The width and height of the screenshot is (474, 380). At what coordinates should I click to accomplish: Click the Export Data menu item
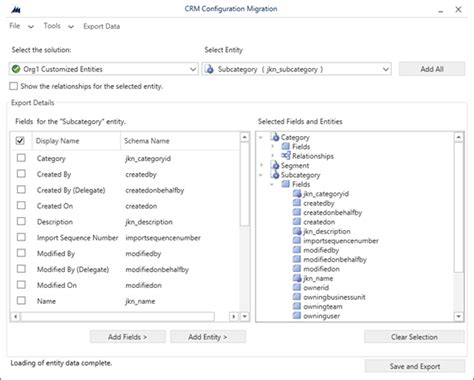[x=101, y=26]
